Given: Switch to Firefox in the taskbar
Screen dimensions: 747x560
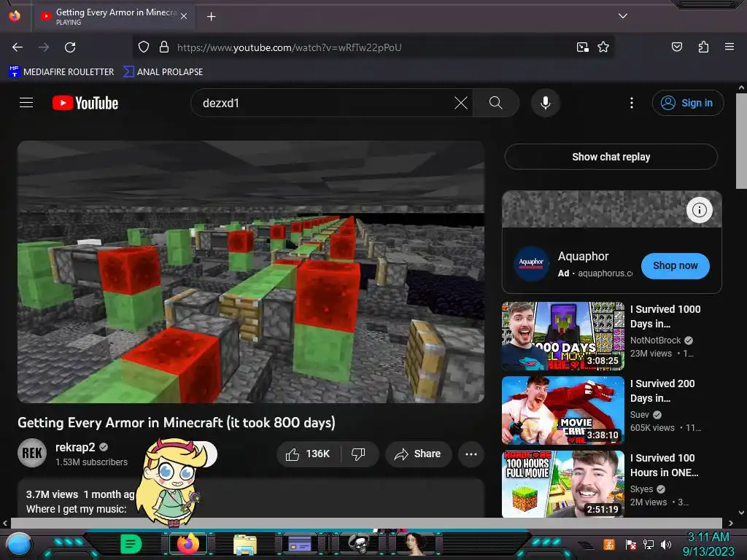Looking at the screenshot, I should (187, 544).
